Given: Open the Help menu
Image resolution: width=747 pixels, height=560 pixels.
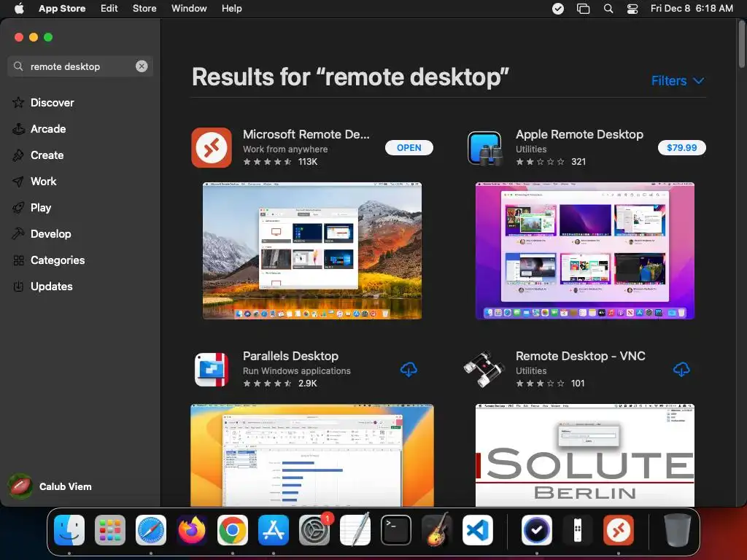Looking at the screenshot, I should [x=231, y=9].
